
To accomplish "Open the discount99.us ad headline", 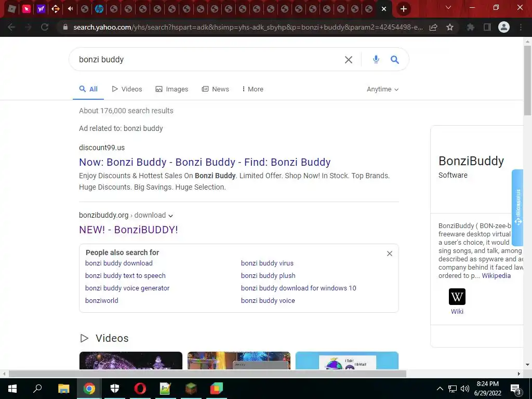I will pyautogui.click(x=205, y=162).
